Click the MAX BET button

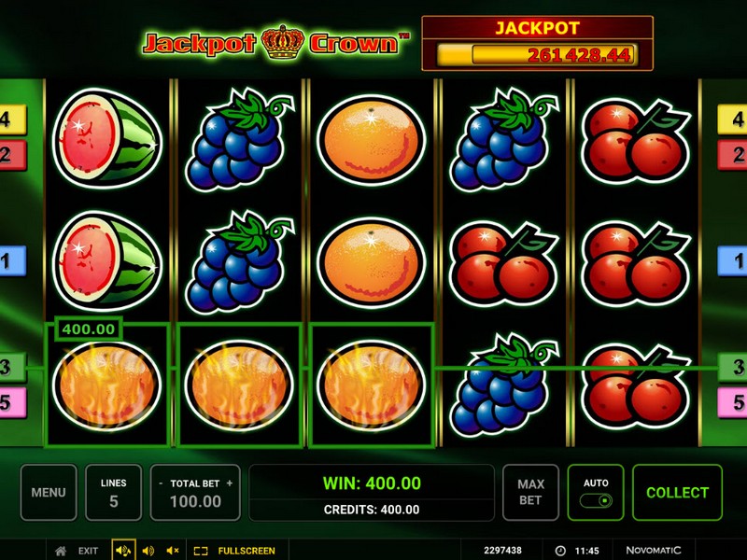click(x=530, y=493)
